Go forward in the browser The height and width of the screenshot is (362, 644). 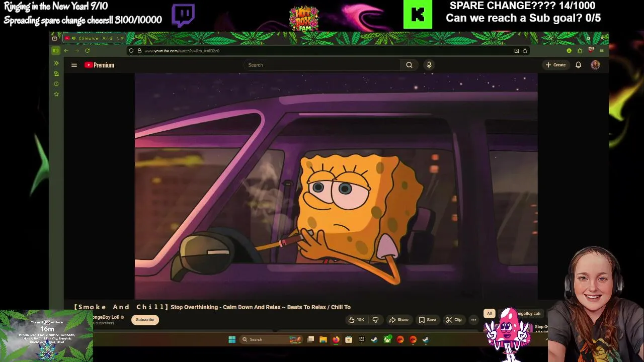point(76,51)
